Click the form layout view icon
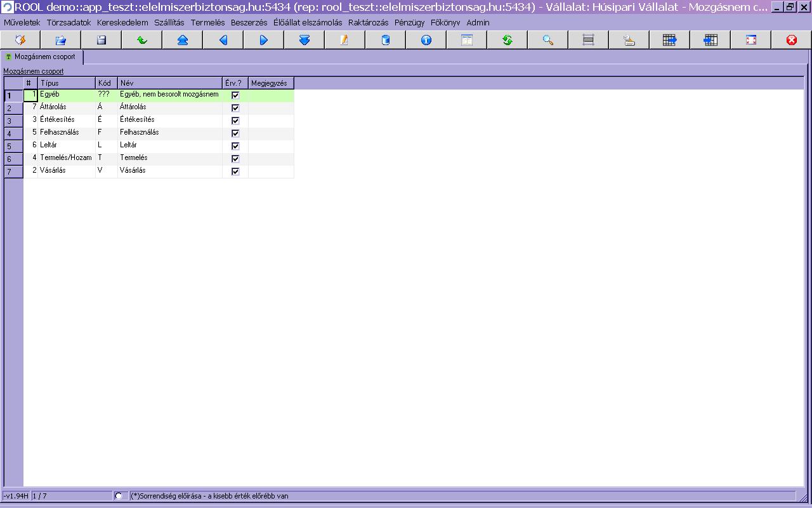Screen dimensions: 812x508 point(467,40)
